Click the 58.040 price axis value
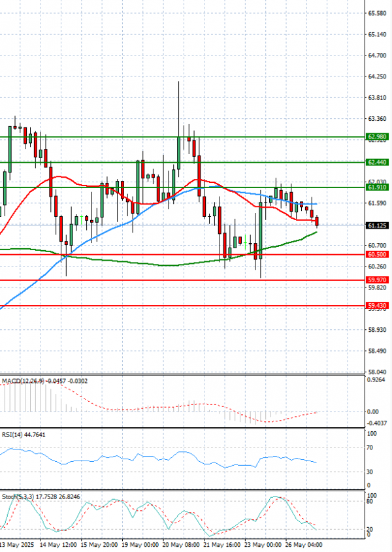 (x=377, y=372)
